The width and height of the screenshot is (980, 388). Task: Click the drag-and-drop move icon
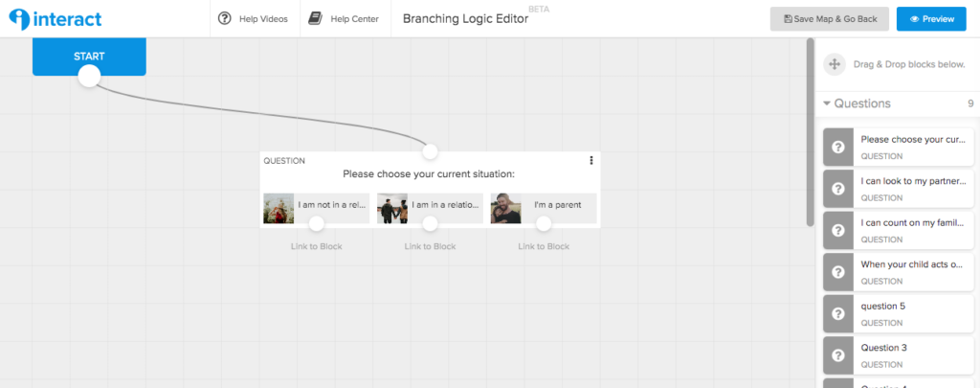(x=834, y=64)
